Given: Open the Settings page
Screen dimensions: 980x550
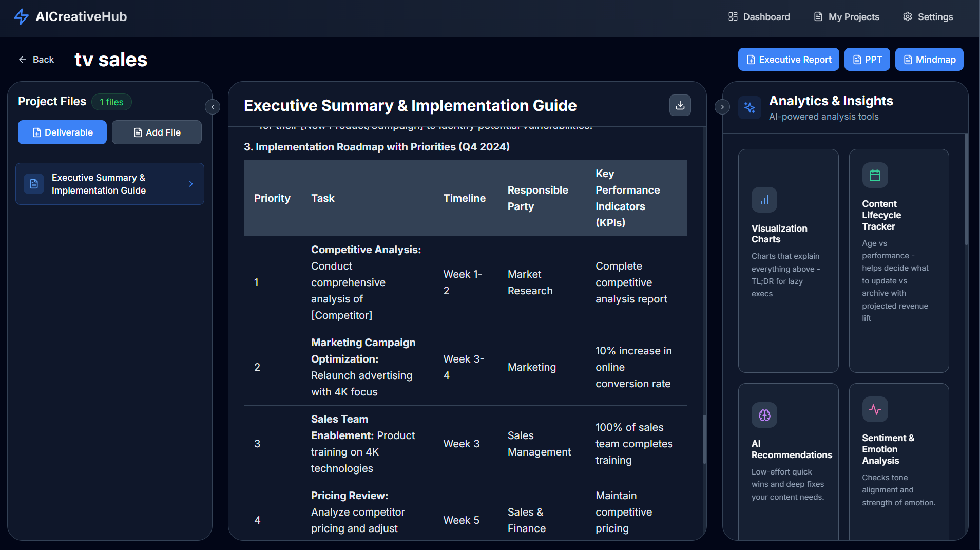Looking at the screenshot, I should tap(928, 17).
